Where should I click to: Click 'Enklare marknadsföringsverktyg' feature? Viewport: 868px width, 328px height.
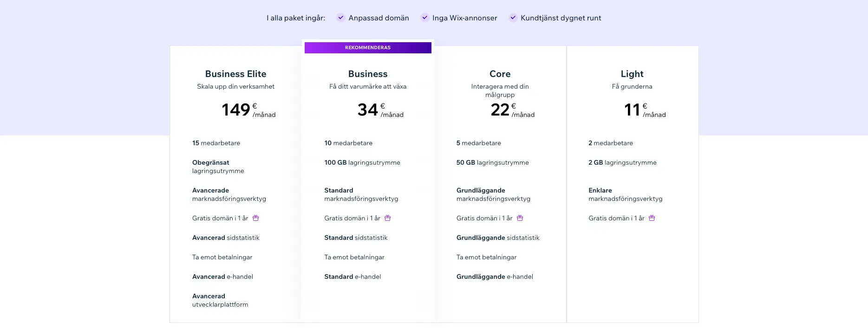(626, 194)
